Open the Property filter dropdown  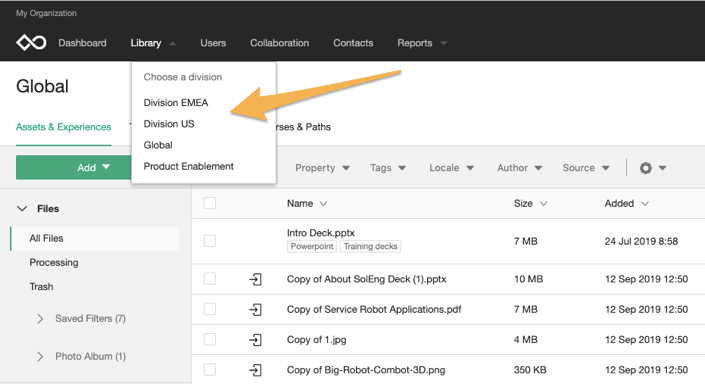click(322, 168)
